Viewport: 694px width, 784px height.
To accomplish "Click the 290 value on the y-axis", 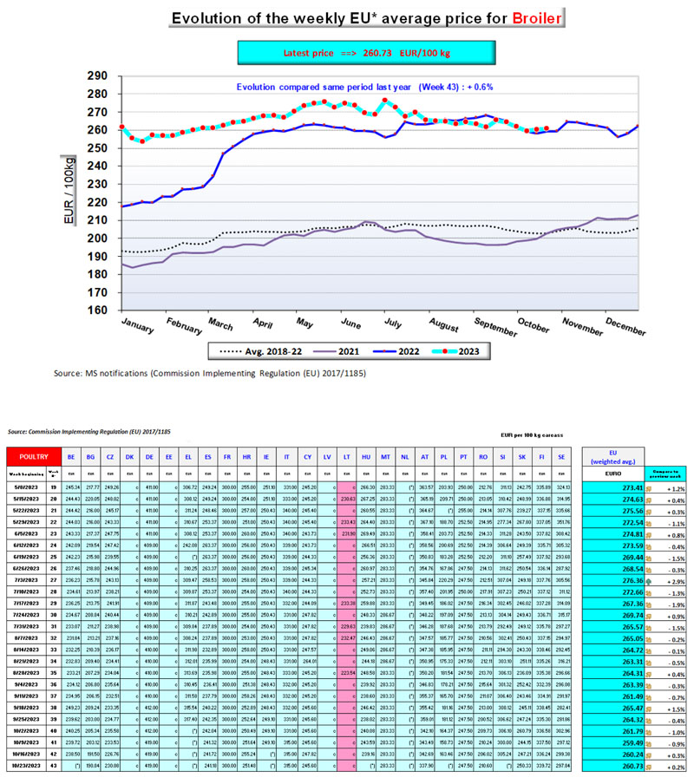I will (97, 76).
